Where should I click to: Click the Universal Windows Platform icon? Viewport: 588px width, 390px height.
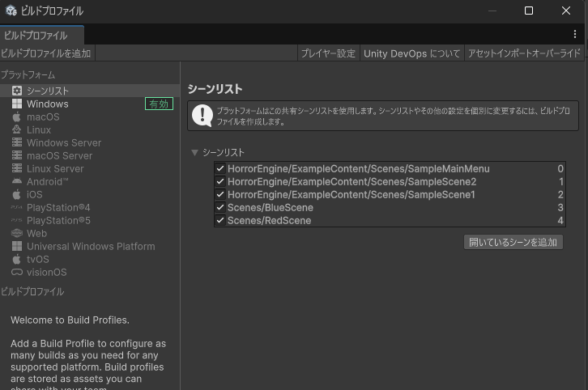[x=17, y=246]
